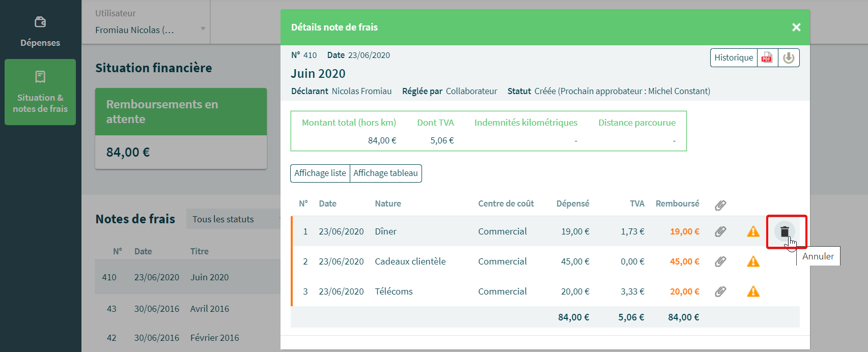Select Situation & notes de frais menu

tap(40, 92)
